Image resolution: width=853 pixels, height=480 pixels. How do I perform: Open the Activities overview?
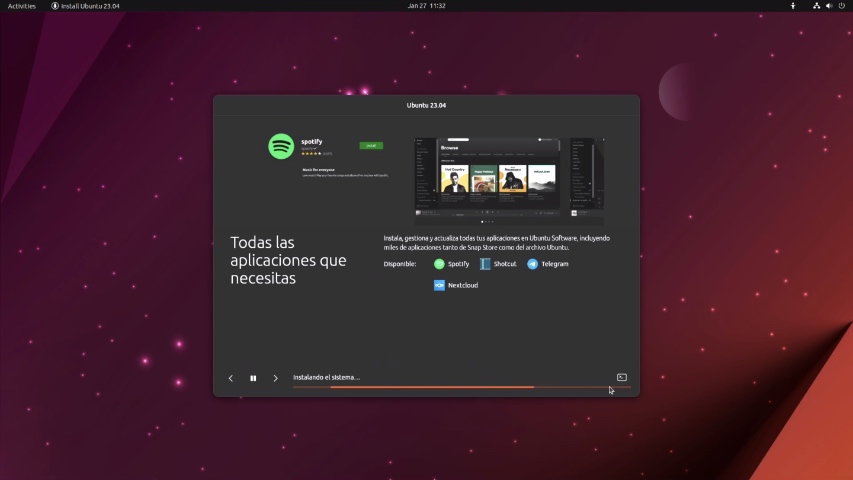click(22, 6)
